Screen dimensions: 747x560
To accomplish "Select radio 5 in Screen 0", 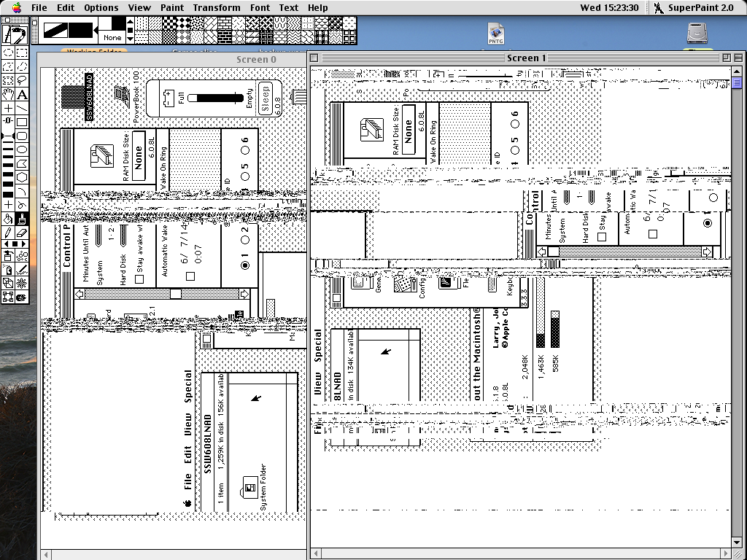I will tap(245, 176).
